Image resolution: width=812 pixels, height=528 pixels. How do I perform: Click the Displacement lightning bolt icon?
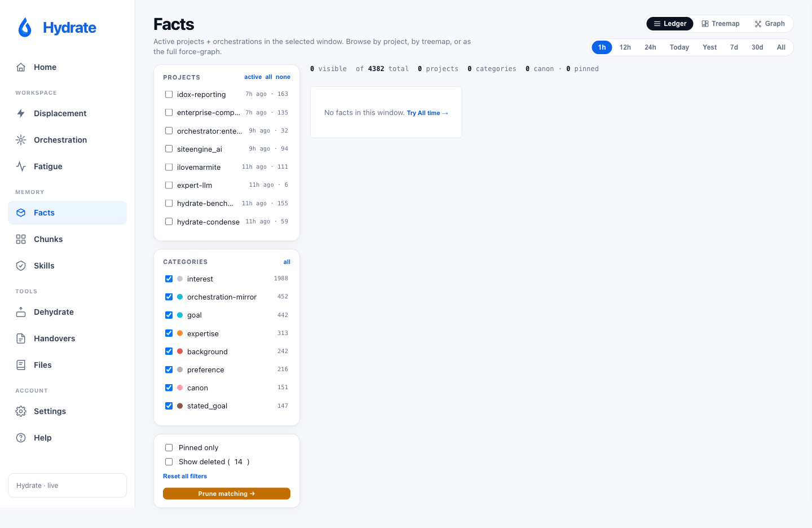pos(21,113)
